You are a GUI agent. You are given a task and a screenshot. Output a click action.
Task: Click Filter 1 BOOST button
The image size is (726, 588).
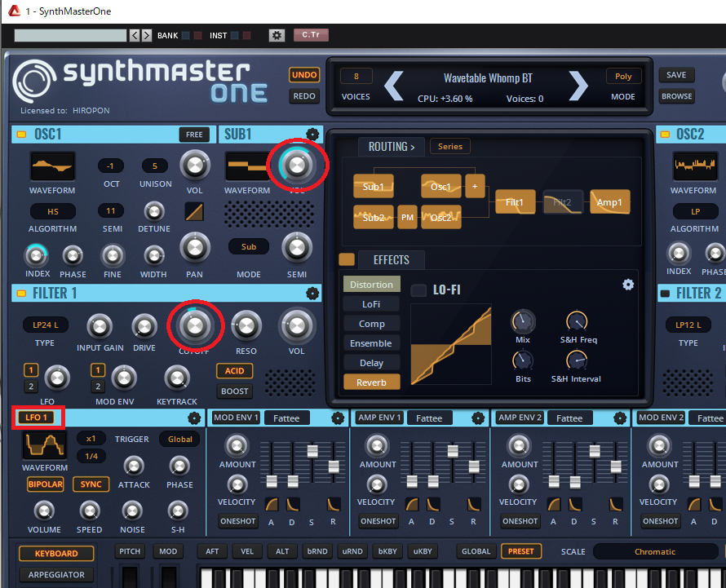coord(234,391)
